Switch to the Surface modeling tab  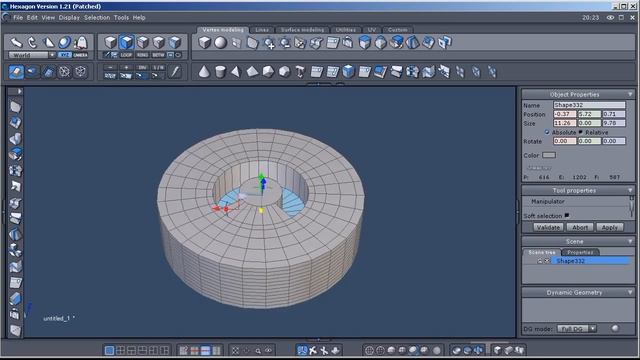click(x=302, y=30)
